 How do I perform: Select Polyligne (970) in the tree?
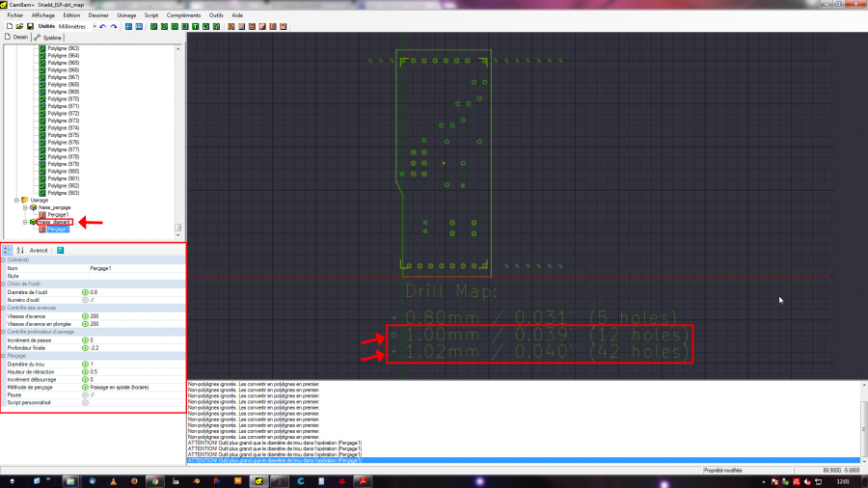click(63, 99)
